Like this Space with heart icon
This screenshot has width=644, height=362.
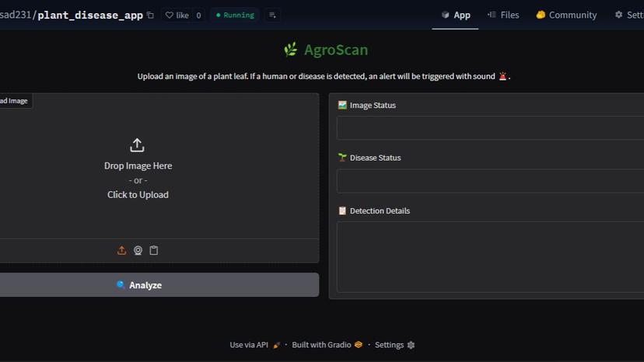coord(177,15)
